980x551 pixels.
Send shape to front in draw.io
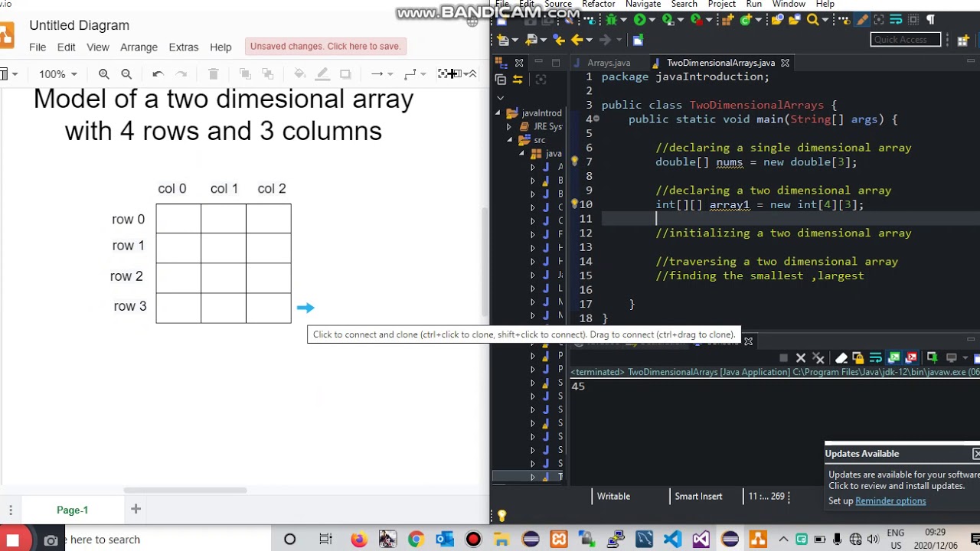(245, 74)
